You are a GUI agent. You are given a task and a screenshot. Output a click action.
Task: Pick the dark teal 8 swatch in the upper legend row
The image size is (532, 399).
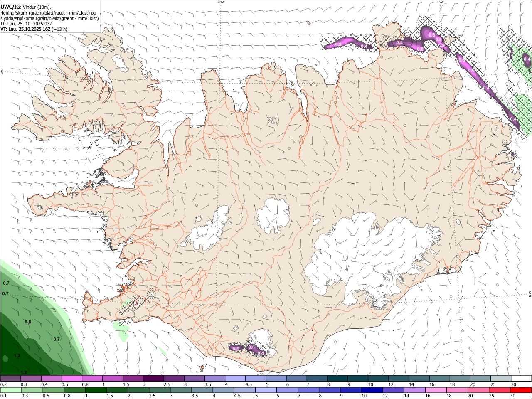click(x=338, y=378)
